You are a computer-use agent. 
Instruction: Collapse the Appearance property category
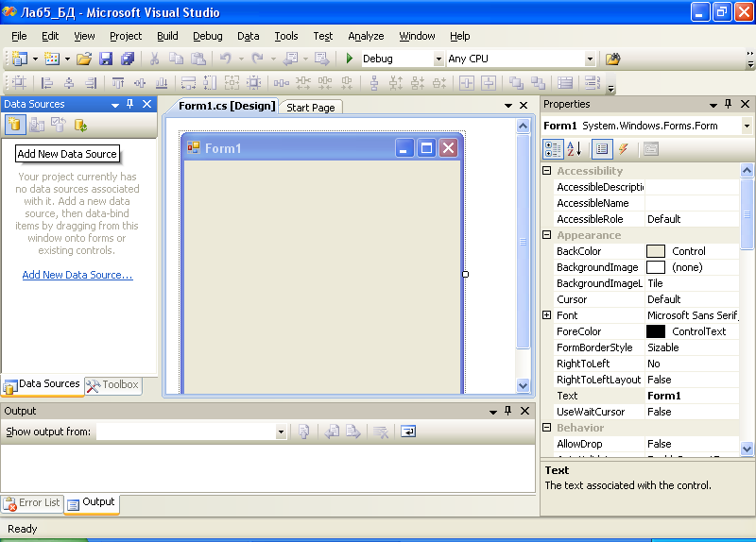click(x=547, y=234)
